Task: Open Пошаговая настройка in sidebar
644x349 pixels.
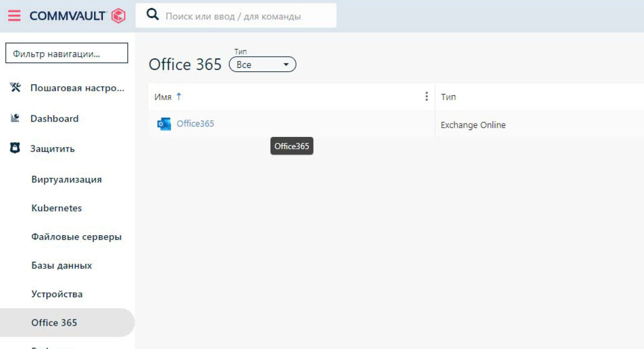Action: pos(77,88)
